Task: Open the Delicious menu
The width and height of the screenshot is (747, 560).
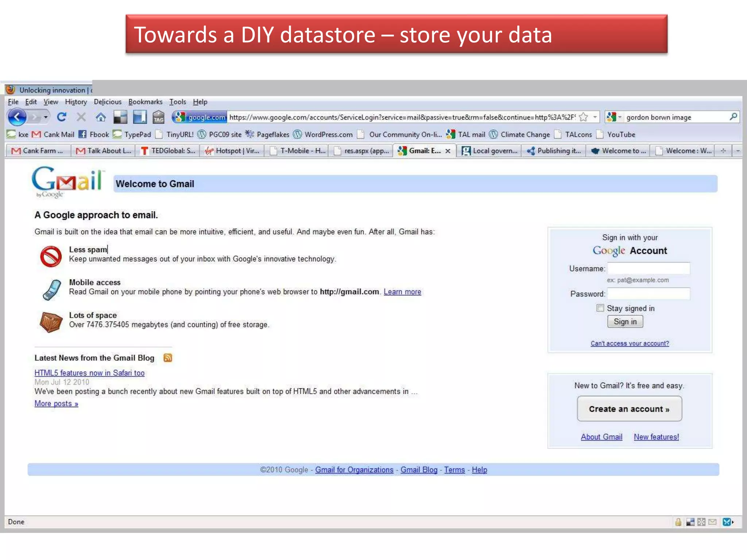Action: coord(108,102)
